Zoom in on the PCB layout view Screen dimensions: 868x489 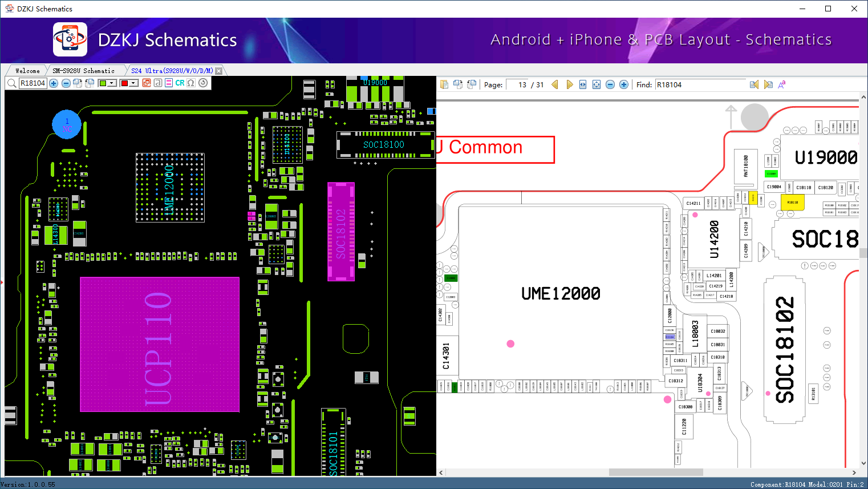[54, 83]
